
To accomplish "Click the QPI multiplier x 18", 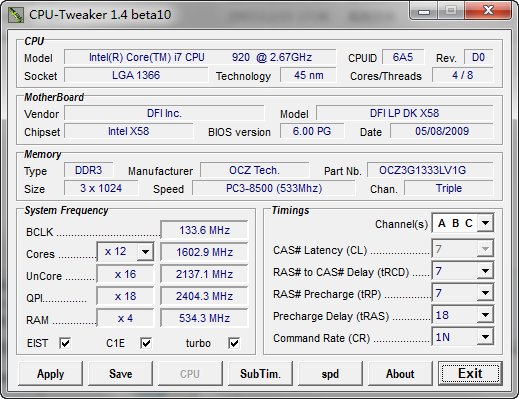I will coord(125,296).
